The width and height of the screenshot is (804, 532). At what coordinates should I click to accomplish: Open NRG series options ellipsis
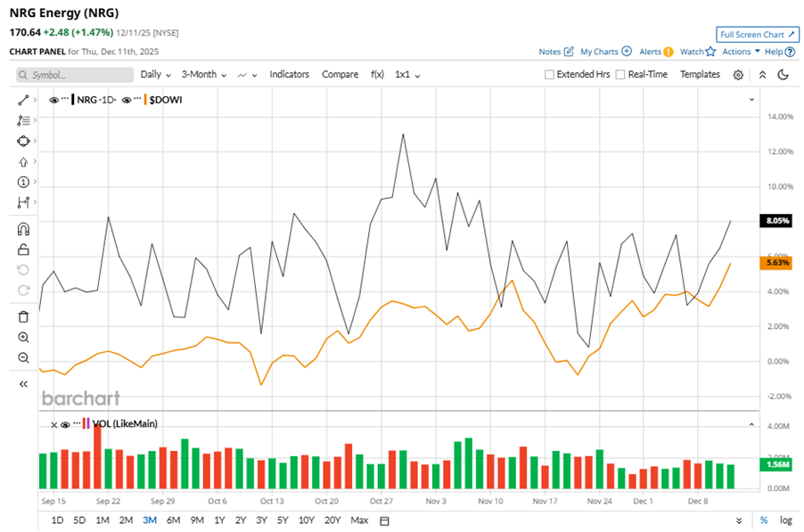click(65, 98)
